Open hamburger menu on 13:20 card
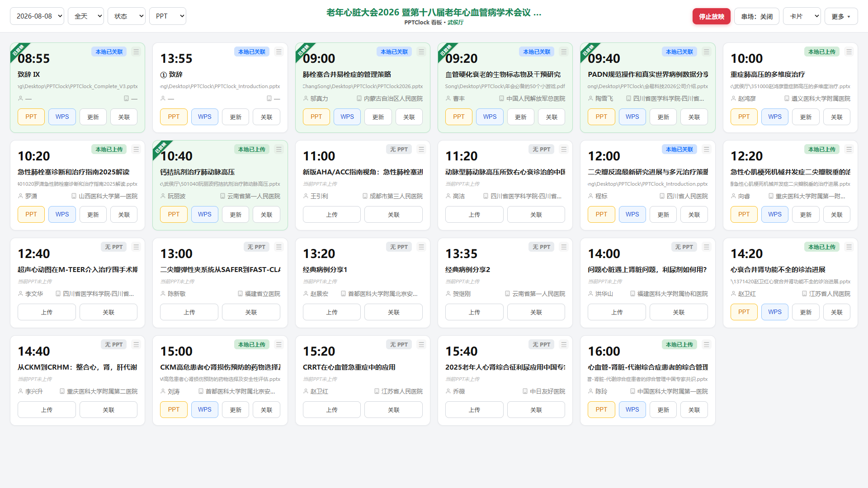Image resolution: width=868 pixels, height=488 pixels. tap(421, 247)
